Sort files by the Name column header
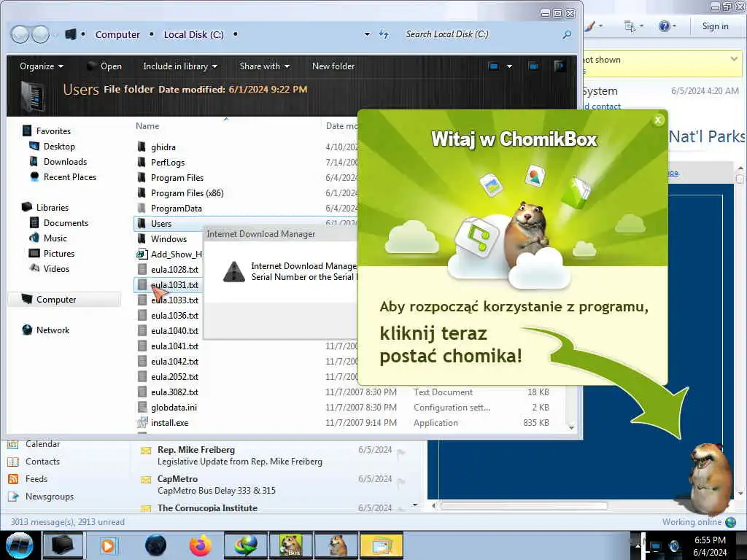 click(x=147, y=125)
